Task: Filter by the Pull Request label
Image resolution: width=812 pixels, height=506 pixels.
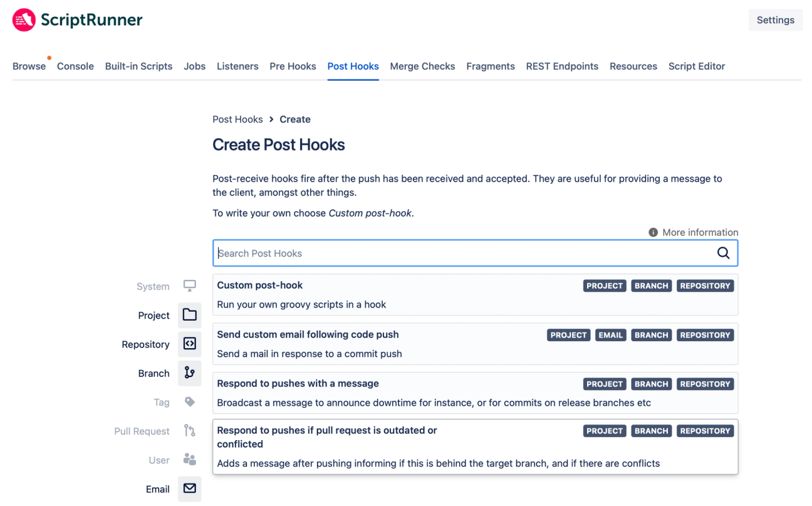Action: (x=142, y=431)
